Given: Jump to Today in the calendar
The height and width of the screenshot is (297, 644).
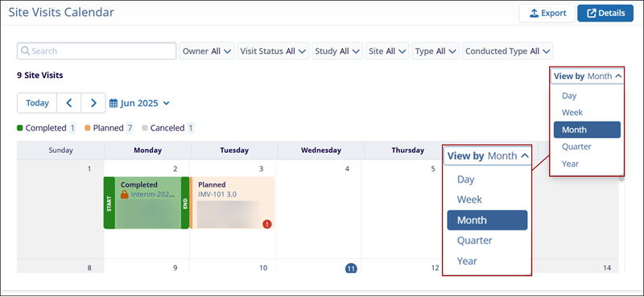Looking at the screenshot, I should [x=37, y=103].
